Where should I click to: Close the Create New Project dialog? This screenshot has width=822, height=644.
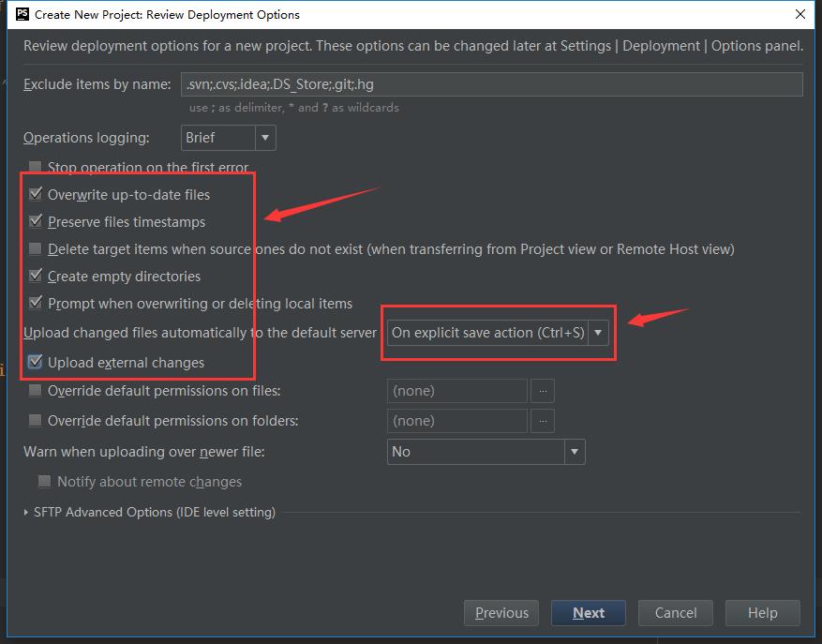pyautogui.click(x=800, y=14)
